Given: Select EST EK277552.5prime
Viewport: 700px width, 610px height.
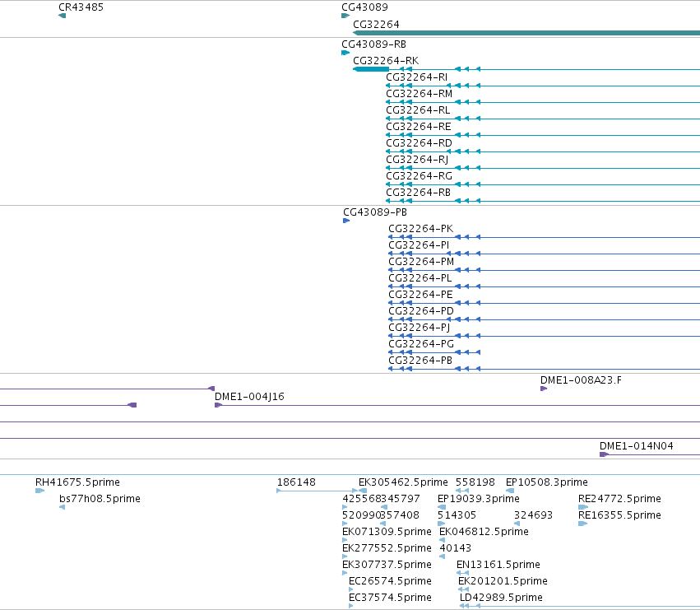Looking at the screenshot, I should click(x=387, y=548).
